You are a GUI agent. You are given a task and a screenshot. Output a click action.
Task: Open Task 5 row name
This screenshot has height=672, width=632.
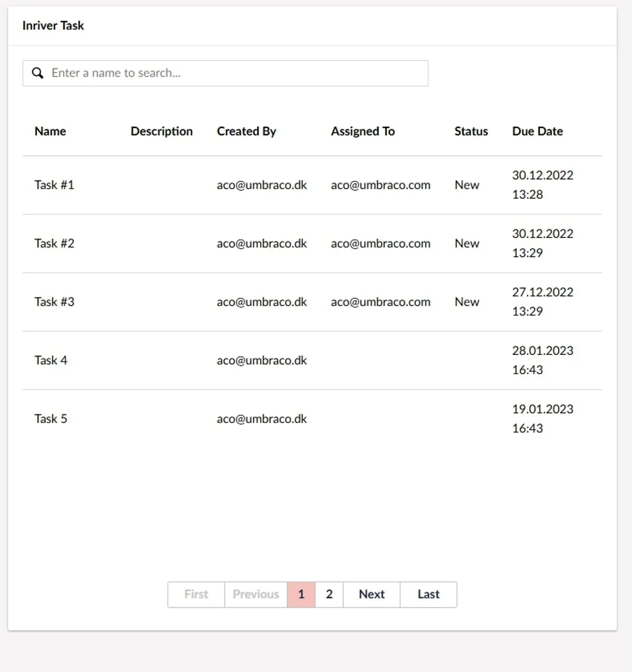tap(51, 419)
